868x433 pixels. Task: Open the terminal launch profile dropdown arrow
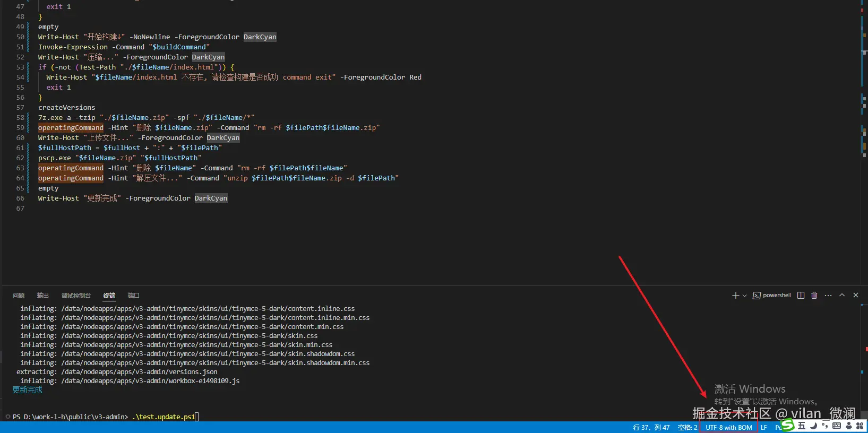[744, 296]
